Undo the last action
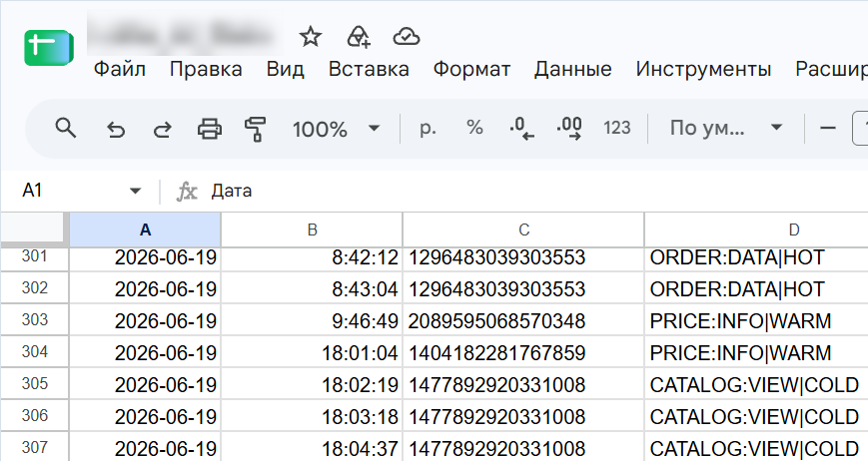 (115, 130)
